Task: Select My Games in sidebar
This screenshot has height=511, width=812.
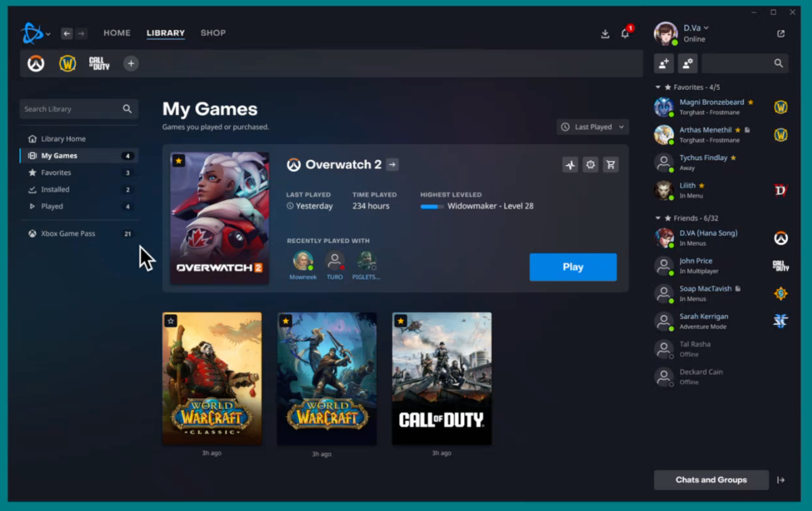Action: pos(79,156)
